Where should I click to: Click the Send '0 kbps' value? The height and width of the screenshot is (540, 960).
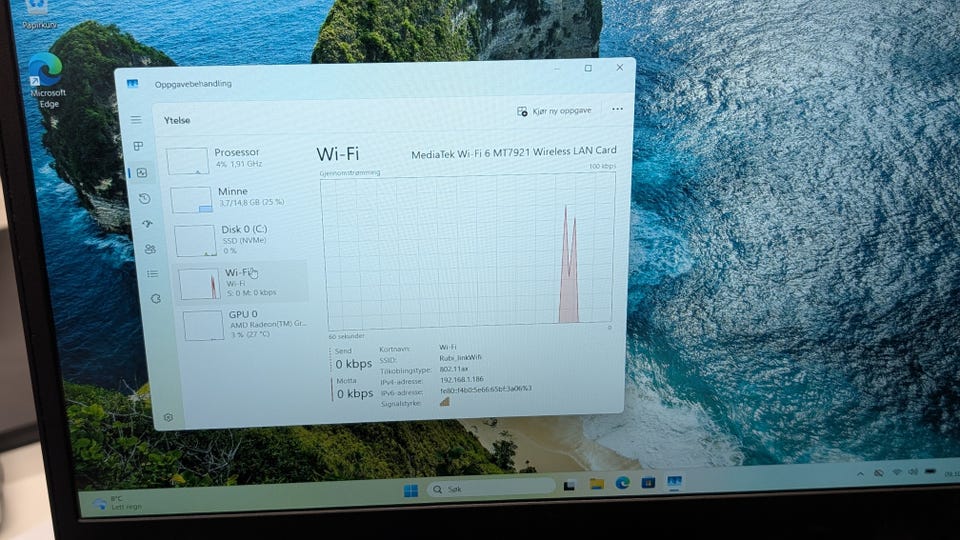point(353,364)
